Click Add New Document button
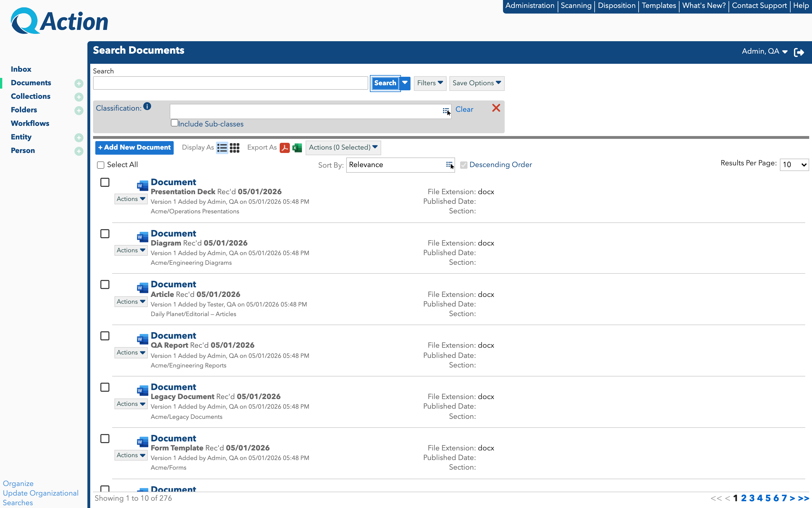812x508 pixels. click(x=134, y=148)
